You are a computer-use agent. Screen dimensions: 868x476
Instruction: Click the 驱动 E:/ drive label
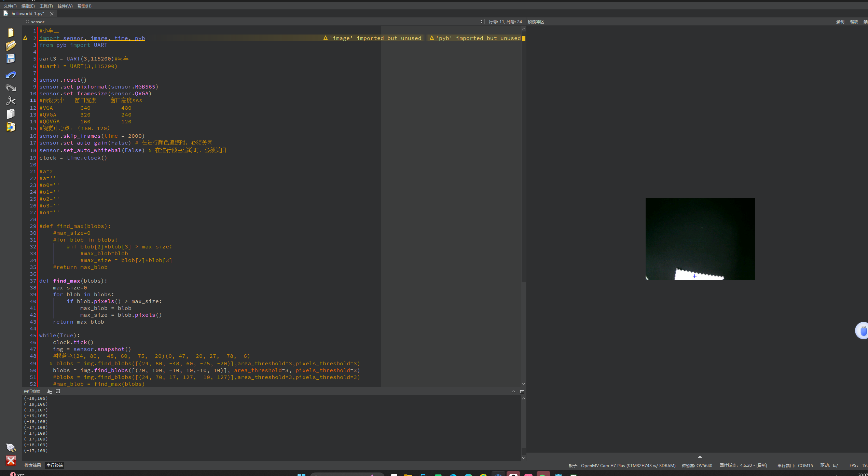(829, 465)
